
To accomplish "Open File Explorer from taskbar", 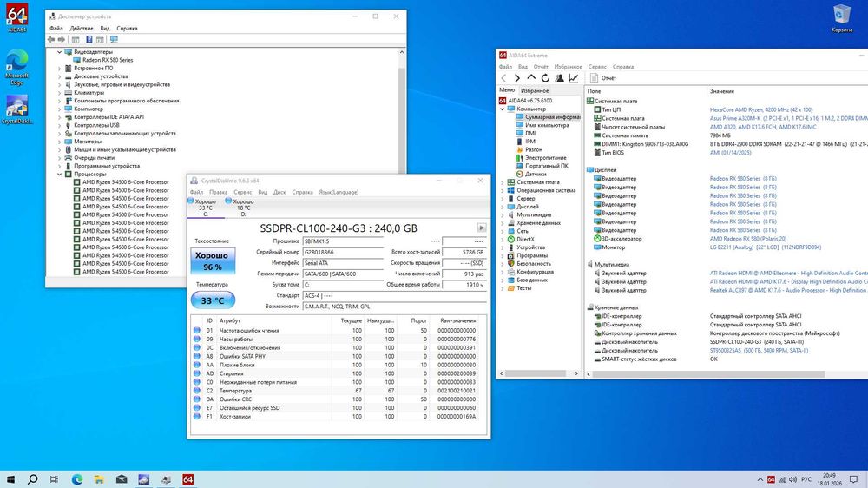I will 99,479.
